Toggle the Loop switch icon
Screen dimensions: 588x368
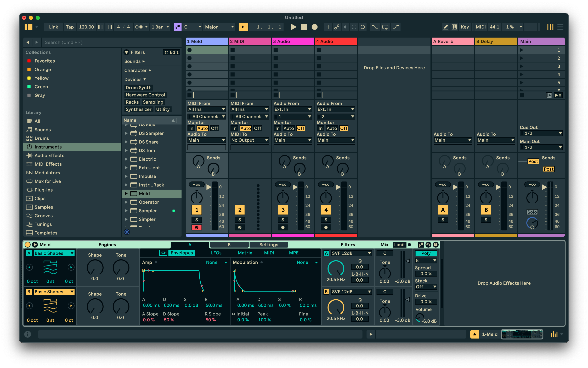pos(385,27)
